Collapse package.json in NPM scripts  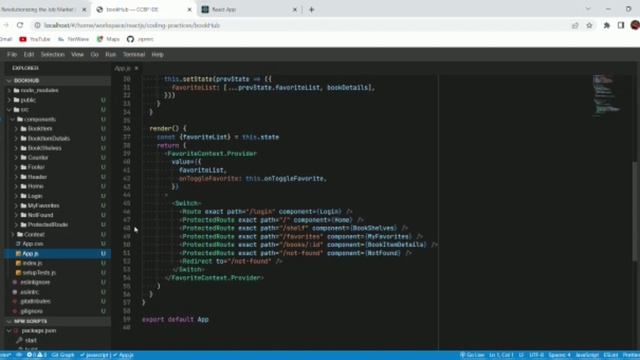coord(57,331)
